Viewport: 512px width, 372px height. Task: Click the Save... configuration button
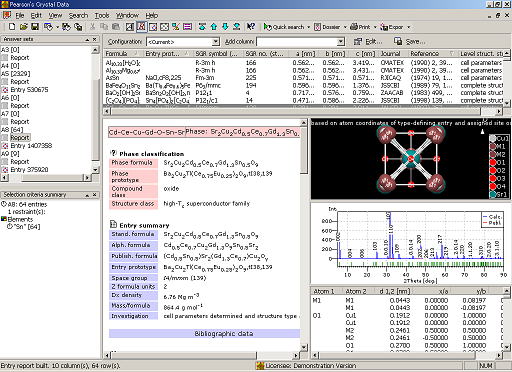(409, 41)
